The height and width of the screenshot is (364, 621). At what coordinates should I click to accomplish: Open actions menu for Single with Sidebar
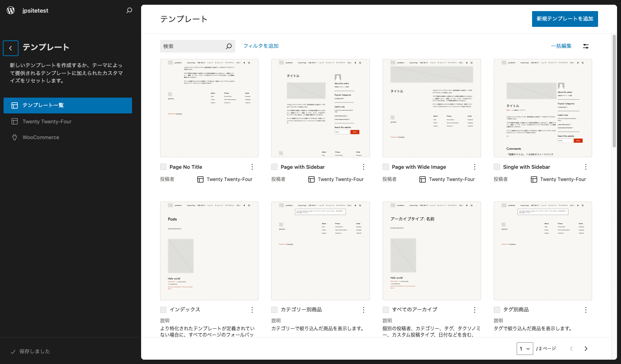coord(586,167)
